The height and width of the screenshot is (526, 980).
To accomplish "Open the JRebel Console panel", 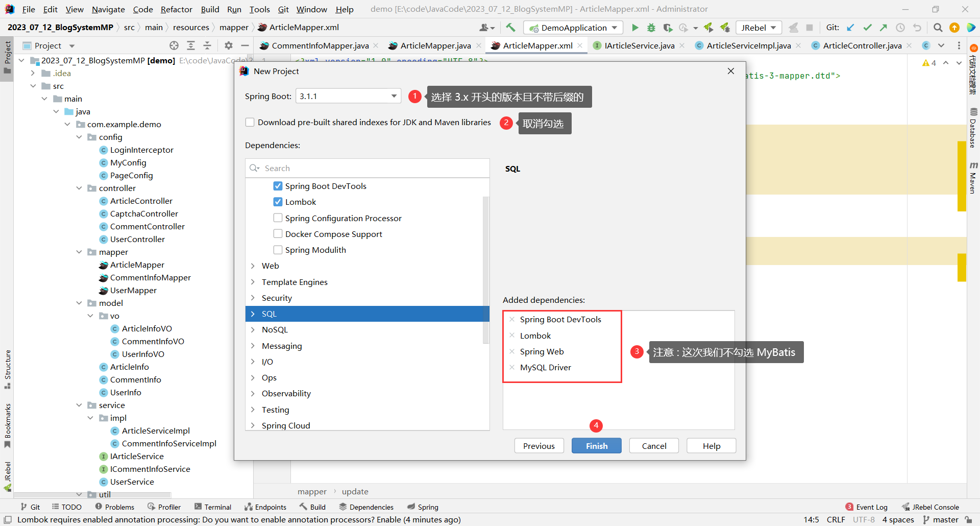I will point(930,507).
